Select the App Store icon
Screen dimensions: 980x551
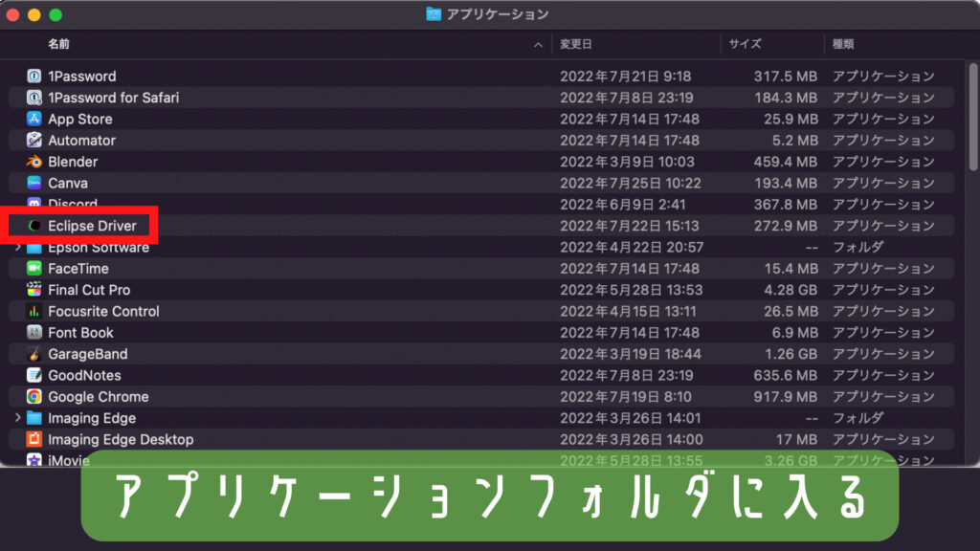(x=33, y=119)
